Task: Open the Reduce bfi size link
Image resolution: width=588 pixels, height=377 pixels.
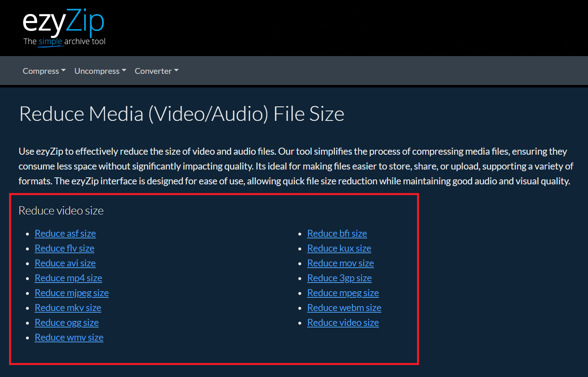Action: 337,233
